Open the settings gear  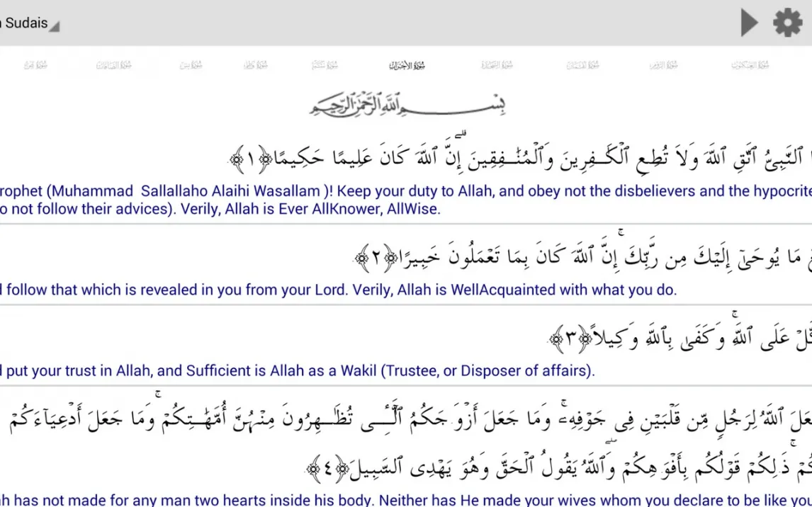787,23
